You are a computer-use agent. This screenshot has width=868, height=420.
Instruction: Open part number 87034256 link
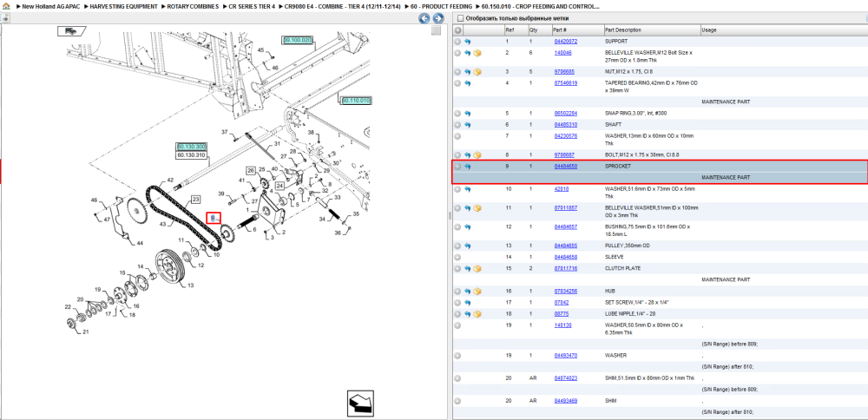click(x=566, y=291)
